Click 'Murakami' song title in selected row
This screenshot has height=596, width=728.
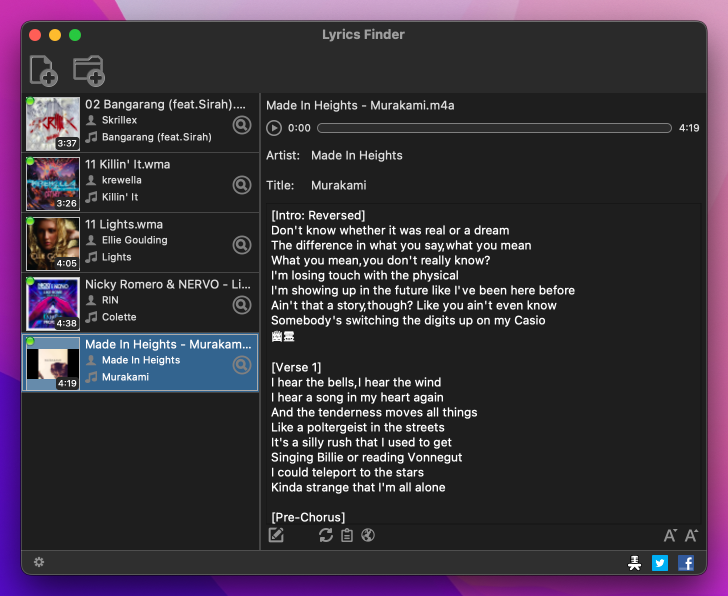[x=125, y=377]
